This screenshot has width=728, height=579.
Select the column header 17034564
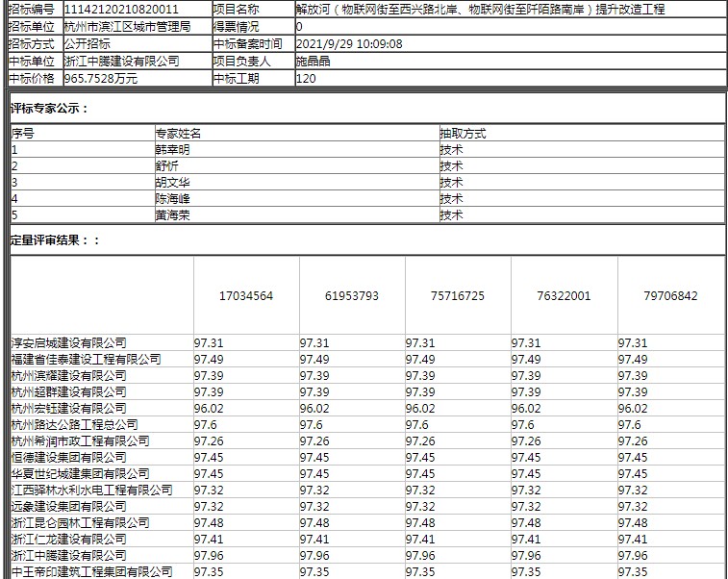246,296
